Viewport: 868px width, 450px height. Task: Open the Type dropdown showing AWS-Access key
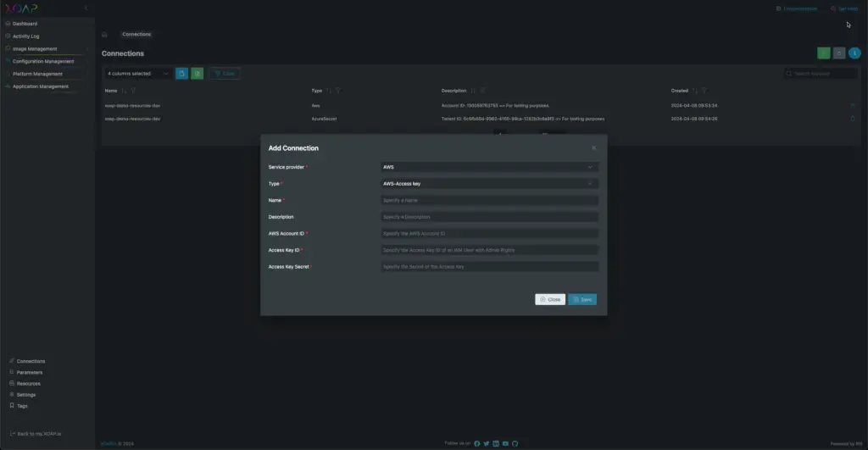pos(489,183)
